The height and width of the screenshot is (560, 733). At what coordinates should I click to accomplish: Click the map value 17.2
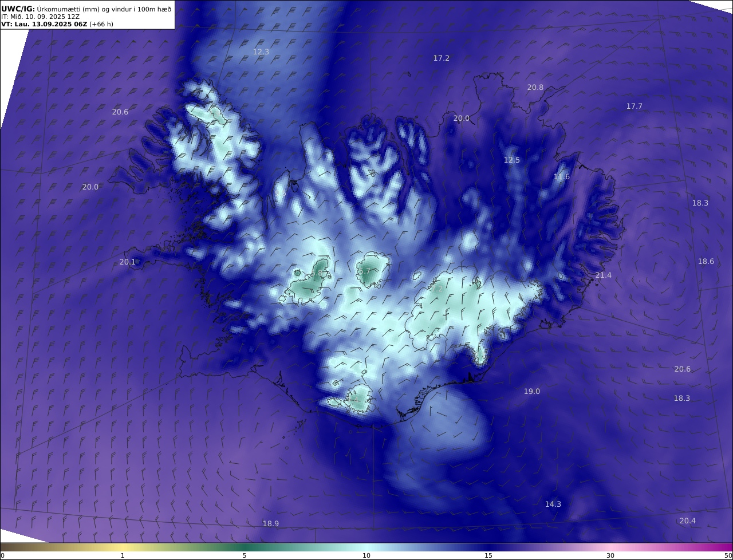[441, 58]
